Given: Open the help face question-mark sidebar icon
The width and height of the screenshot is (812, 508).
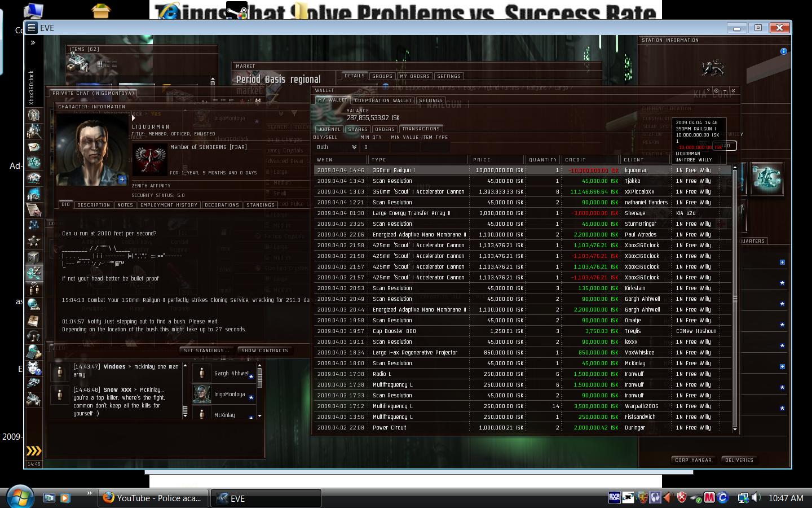Looking at the screenshot, I should click(x=34, y=368).
